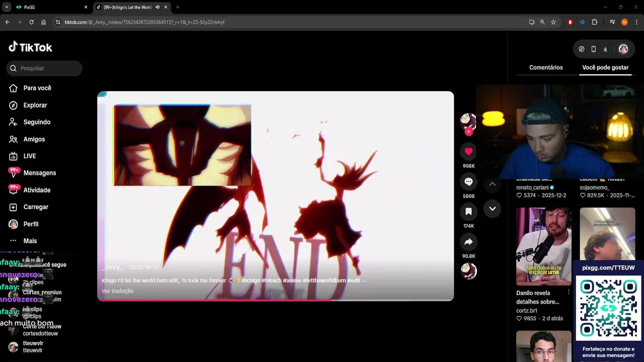Open the renato_cariani account name

[x=532, y=188]
